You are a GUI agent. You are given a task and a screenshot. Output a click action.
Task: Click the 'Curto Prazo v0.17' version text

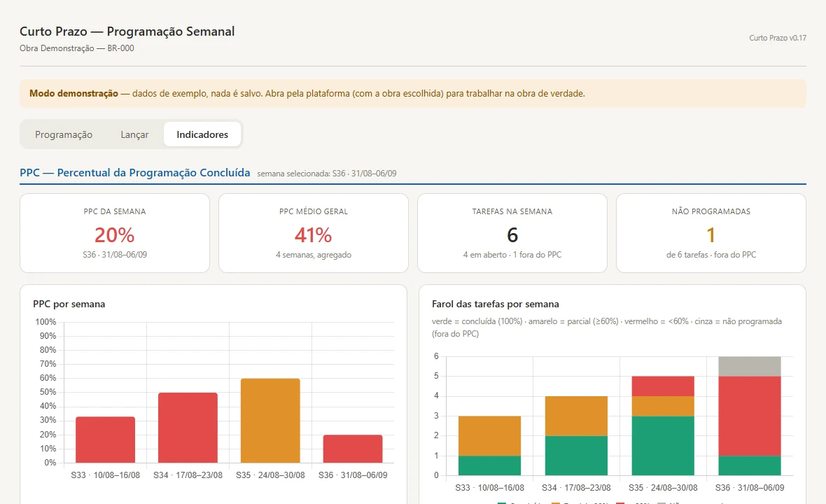[778, 38]
